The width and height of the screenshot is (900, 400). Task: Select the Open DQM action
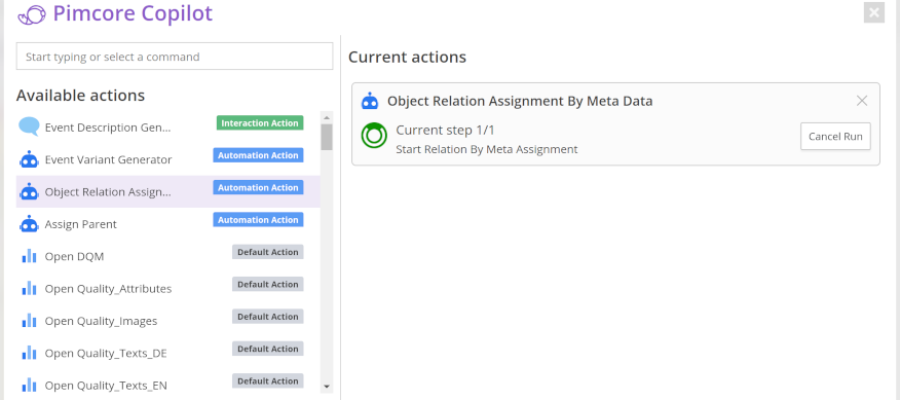168,256
